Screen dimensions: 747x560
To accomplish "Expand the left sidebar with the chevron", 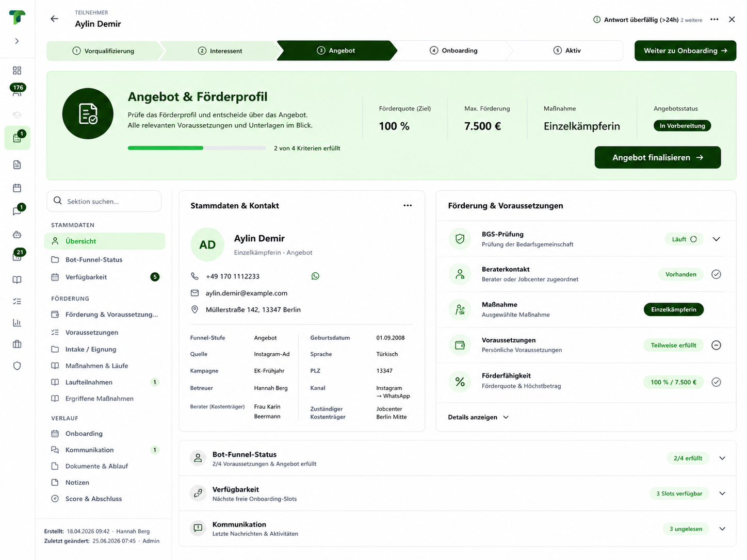I will (17, 41).
